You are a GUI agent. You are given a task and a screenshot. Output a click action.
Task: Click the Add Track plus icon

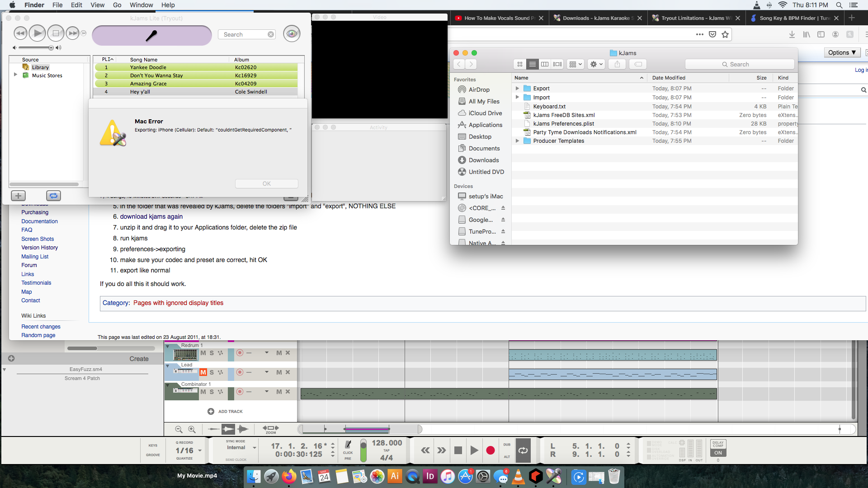point(211,411)
